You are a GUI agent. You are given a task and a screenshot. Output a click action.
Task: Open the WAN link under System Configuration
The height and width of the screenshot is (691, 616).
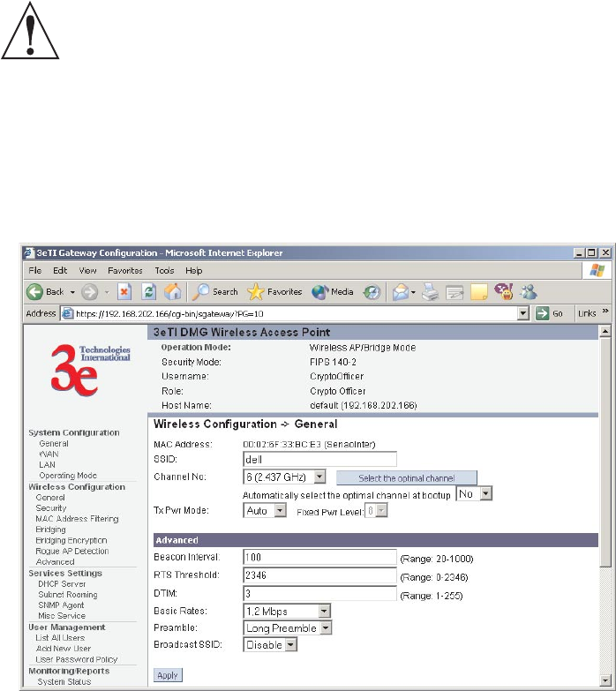coord(49,454)
